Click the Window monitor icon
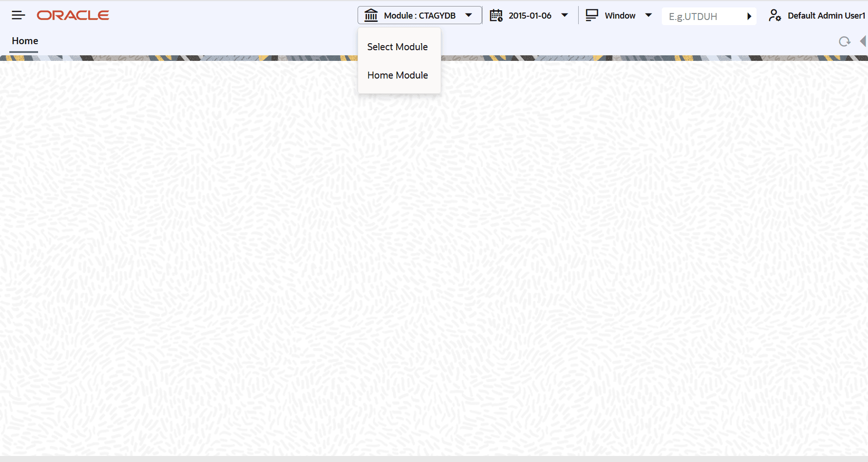The width and height of the screenshot is (868, 462). point(592,15)
